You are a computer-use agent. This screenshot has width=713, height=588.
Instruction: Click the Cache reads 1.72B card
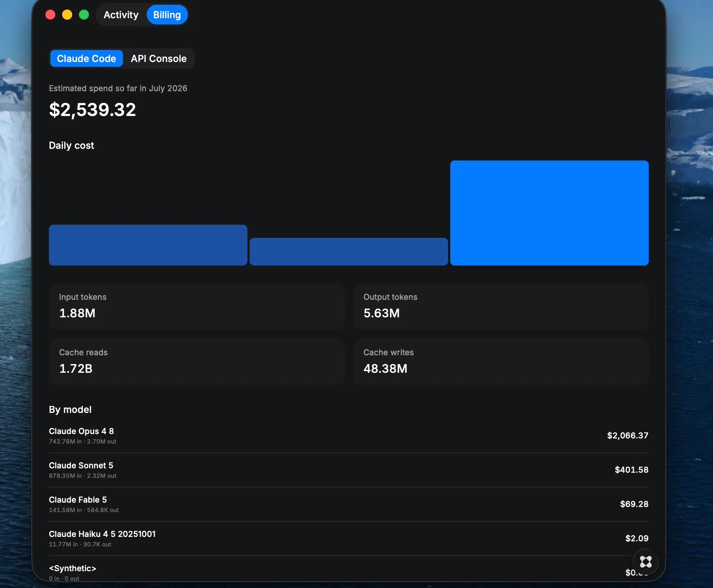coord(197,362)
